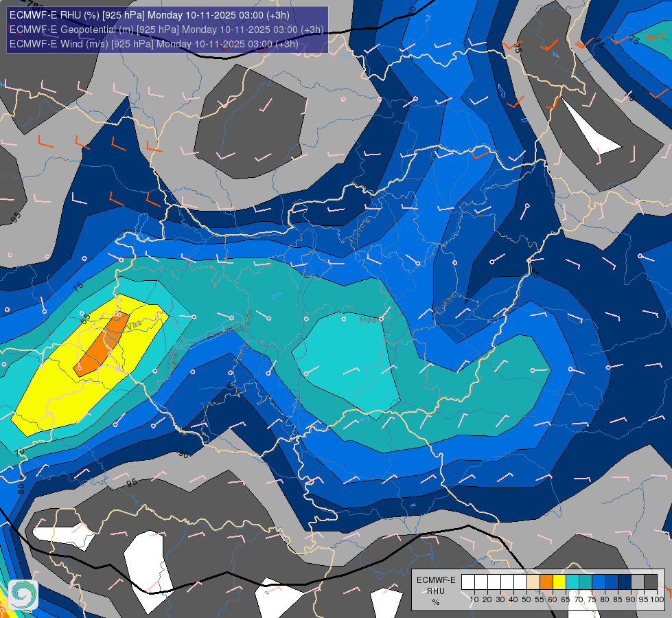
Task: Click the legend tick value 60
Action: (x=553, y=599)
